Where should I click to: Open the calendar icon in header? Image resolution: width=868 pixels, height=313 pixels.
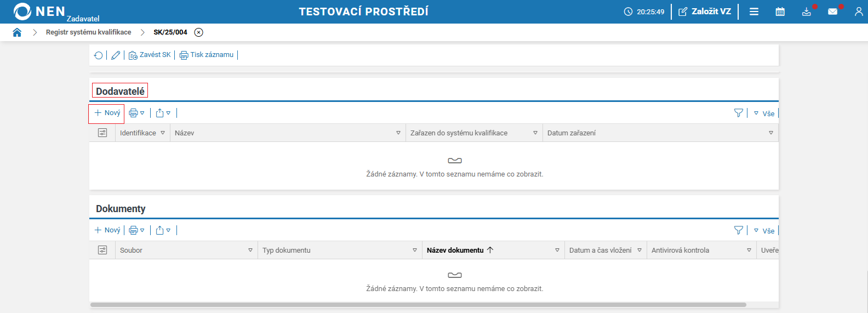pos(780,12)
